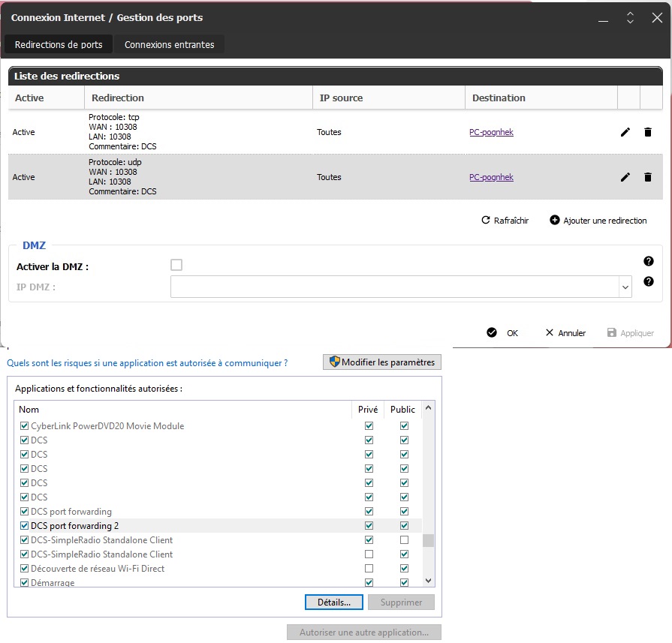Click the applications list scrollbar thumb
Image resolution: width=672 pixels, height=643 pixels.
[x=428, y=541]
